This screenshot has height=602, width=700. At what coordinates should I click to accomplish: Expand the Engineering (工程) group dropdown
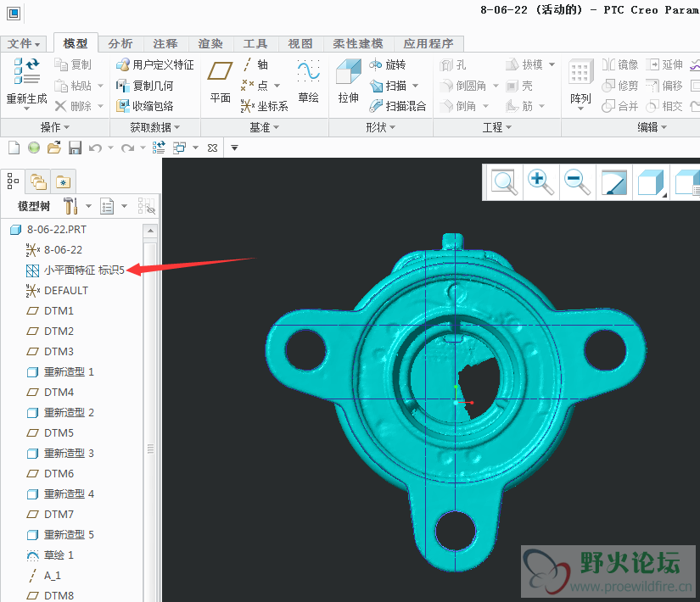coord(497,128)
